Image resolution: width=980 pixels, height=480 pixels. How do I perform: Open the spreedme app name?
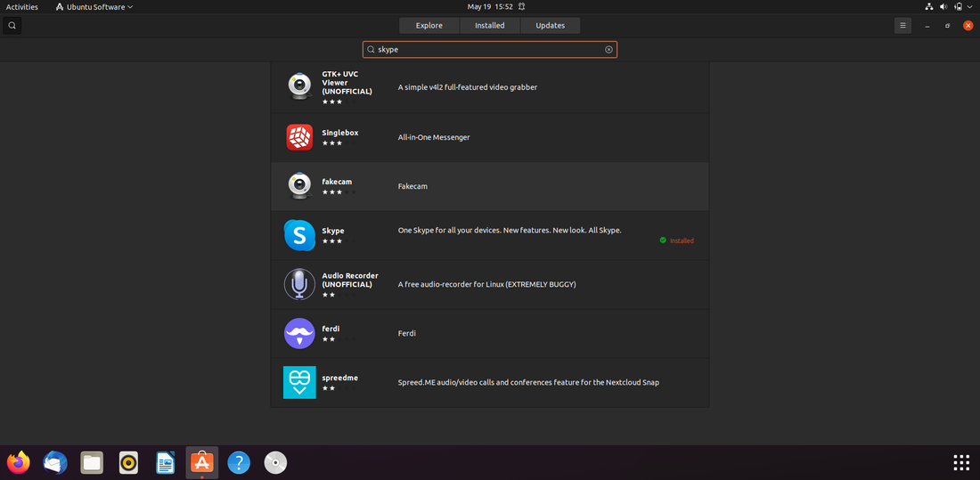coord(340,378)
